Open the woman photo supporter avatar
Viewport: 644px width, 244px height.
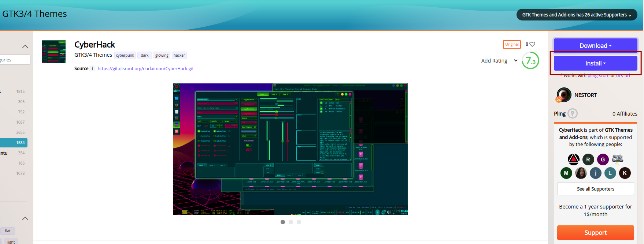581,173
